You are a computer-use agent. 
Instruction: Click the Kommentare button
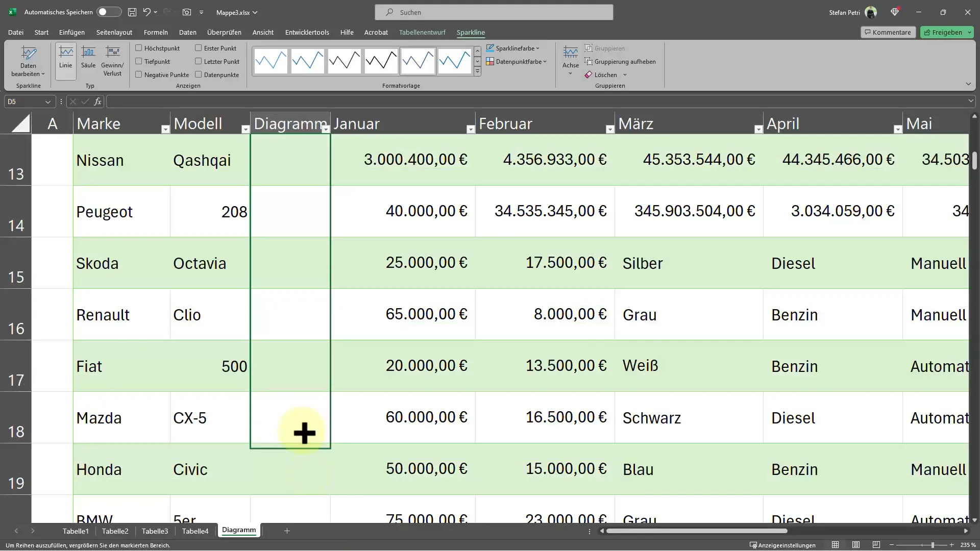888,32
